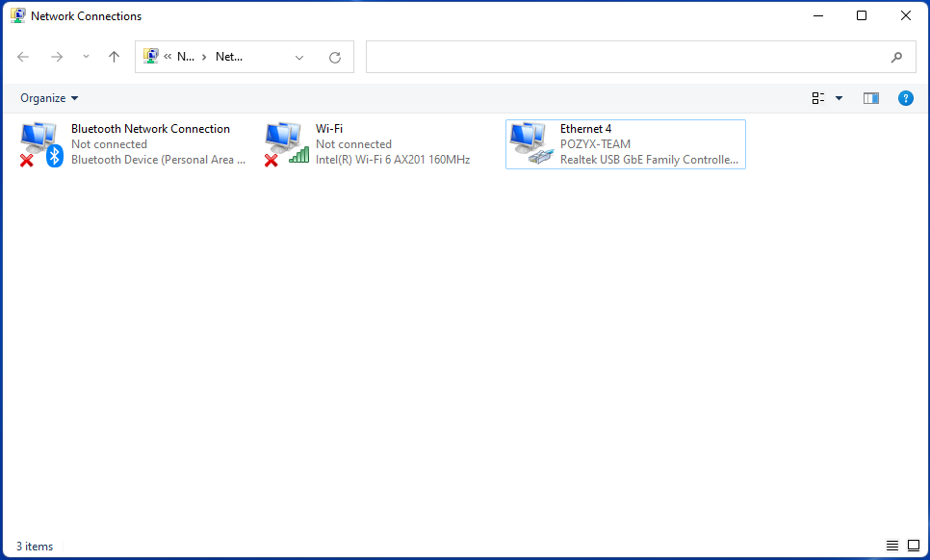The height and width of the screenshot is (560, 930).
Task: Select the Wi-Fi adapter icon
Action: pyautogui.click(x=285, y=144)
